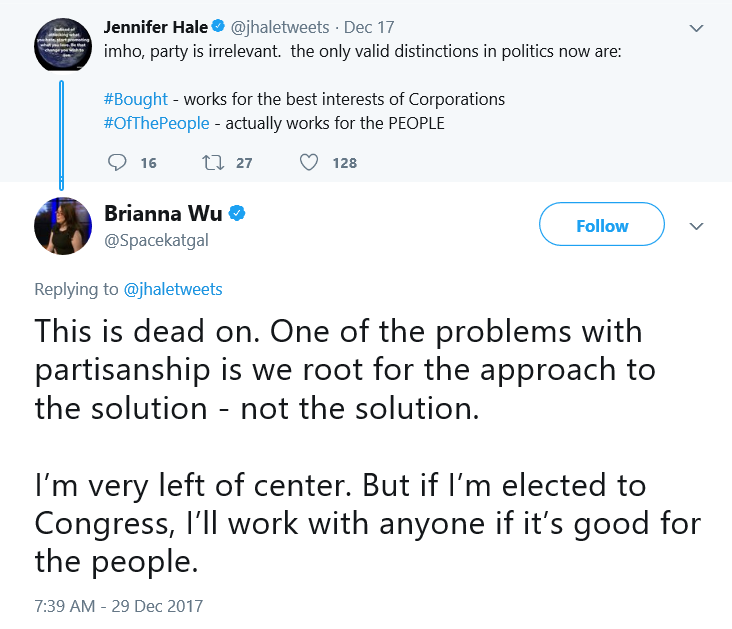Expand the options chevron on Jennifer Hale's tweet
Viewport: 732px width, 629px height.
pyautogui.click(x=696, y=28)
